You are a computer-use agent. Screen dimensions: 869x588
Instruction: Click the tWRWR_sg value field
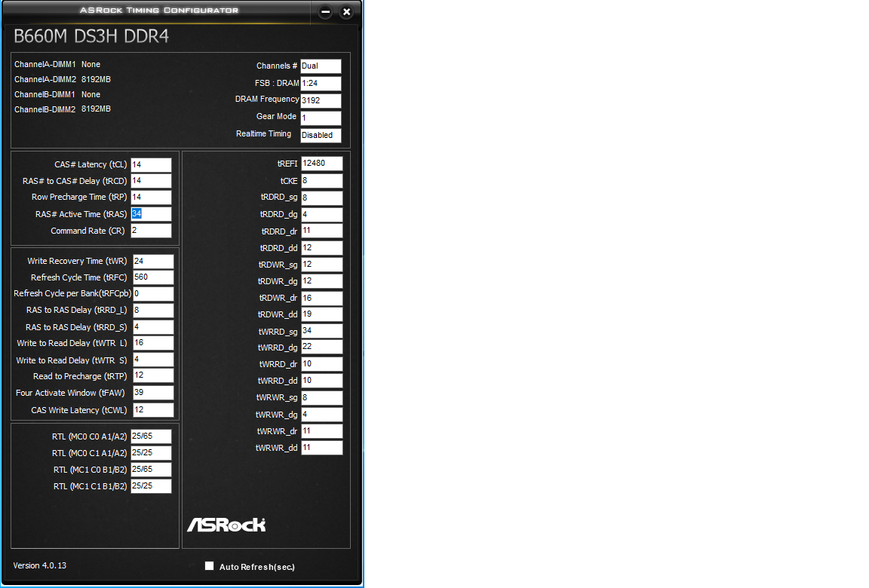click(x=322, y=398)
